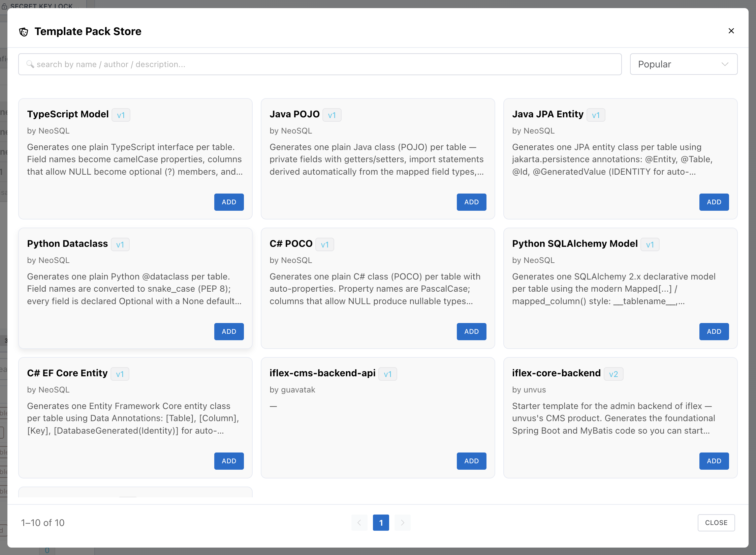The image size is (756, 555).
Task: Click the Python Dataclass title
Action: [67, 244]
